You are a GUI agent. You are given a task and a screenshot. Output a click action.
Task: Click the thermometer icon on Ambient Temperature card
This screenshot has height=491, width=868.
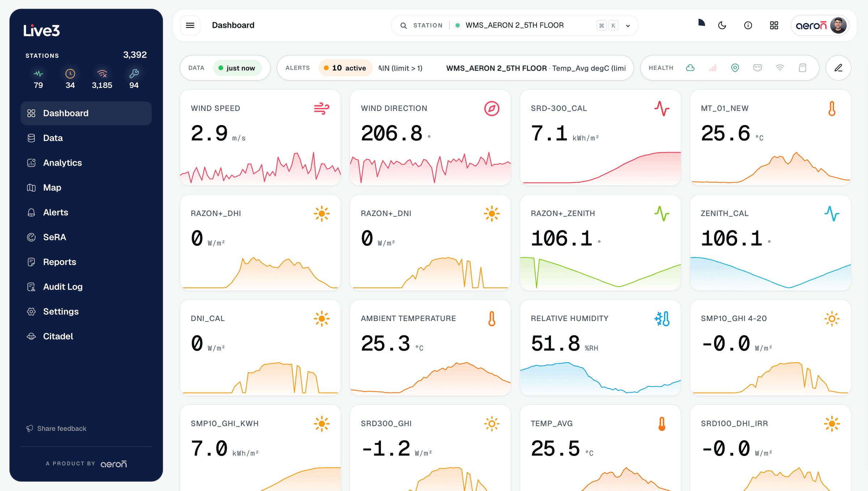492,319
